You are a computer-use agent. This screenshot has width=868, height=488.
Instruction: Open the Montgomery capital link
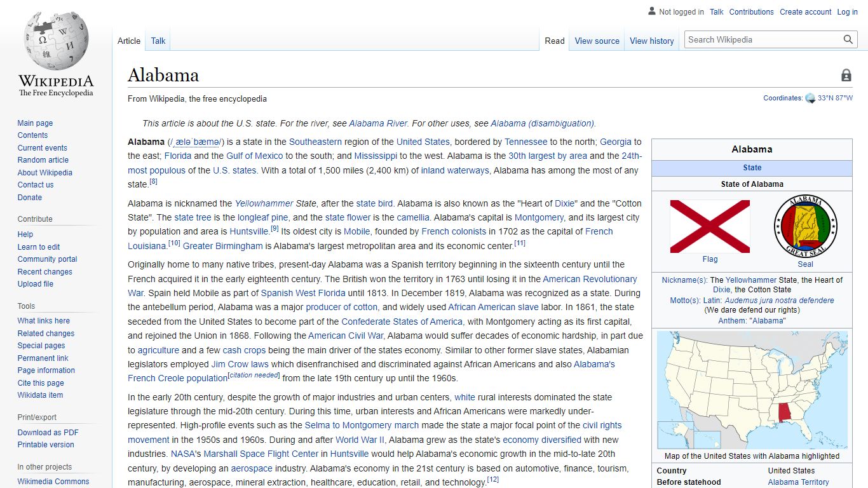[x=539, y=217]
